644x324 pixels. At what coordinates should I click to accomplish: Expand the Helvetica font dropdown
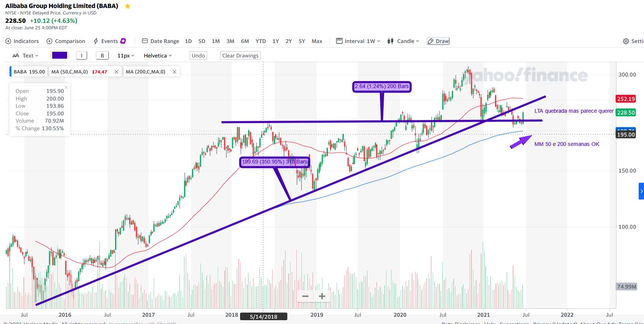coord(158,56)
